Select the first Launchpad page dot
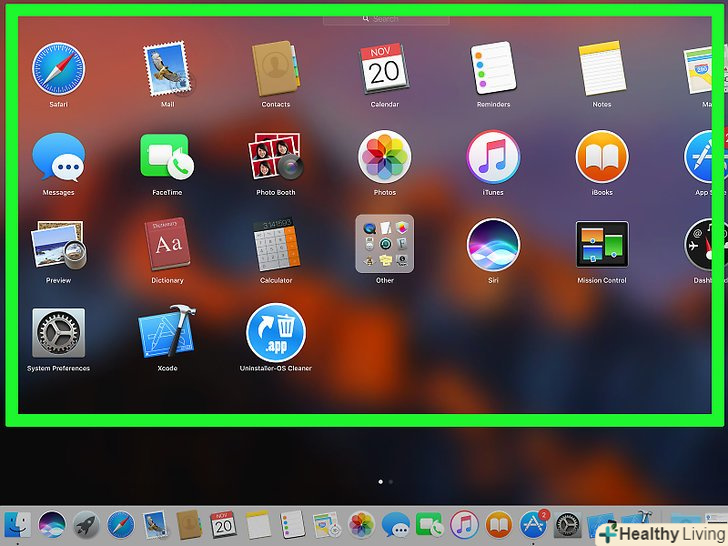 (381, 482)
